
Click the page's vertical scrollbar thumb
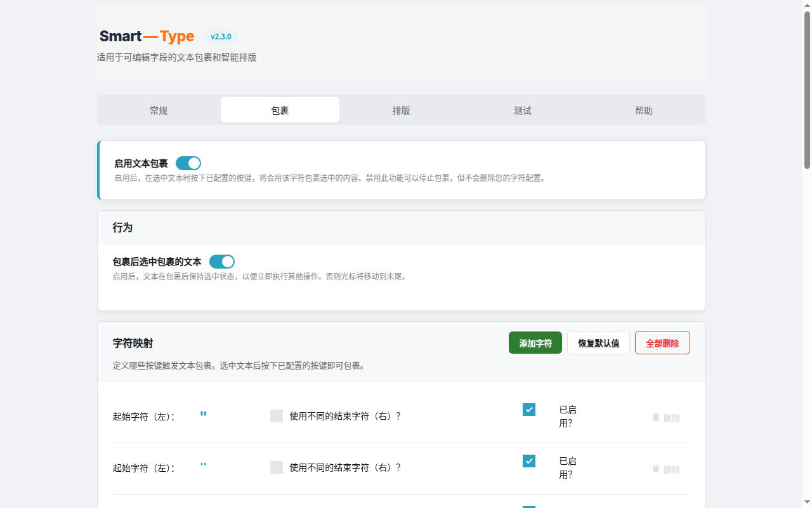tap(807, 89)
